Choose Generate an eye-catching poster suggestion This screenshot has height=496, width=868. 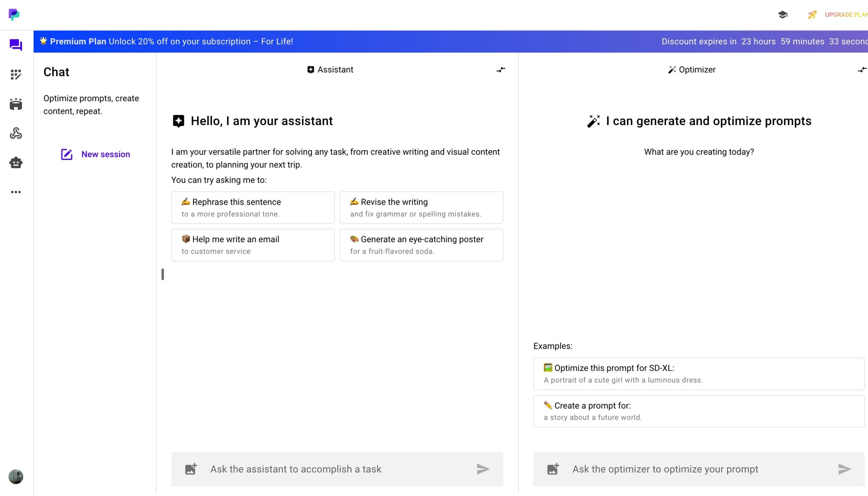click(421, 245)
